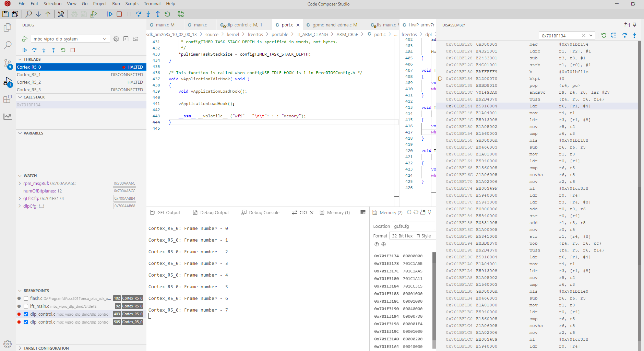Stop debugging with the red square icon
The width and height of the screenshot is (644, 351).
click(x=119, y=14)
